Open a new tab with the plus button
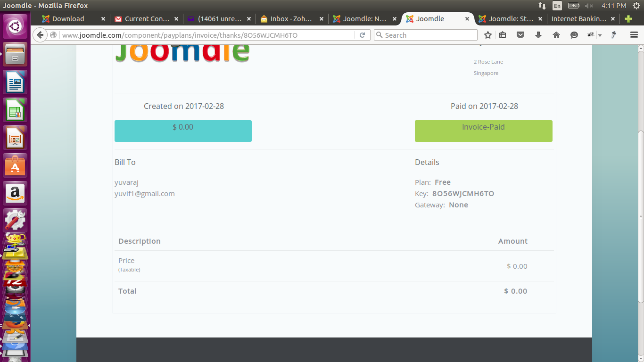 (628, 19)
